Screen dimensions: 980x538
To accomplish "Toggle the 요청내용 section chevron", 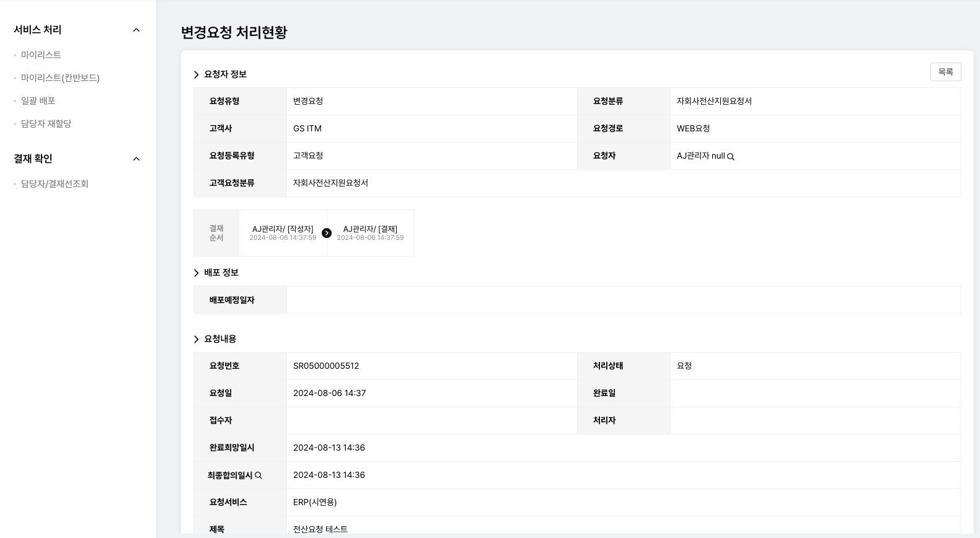I will (196, 340).
